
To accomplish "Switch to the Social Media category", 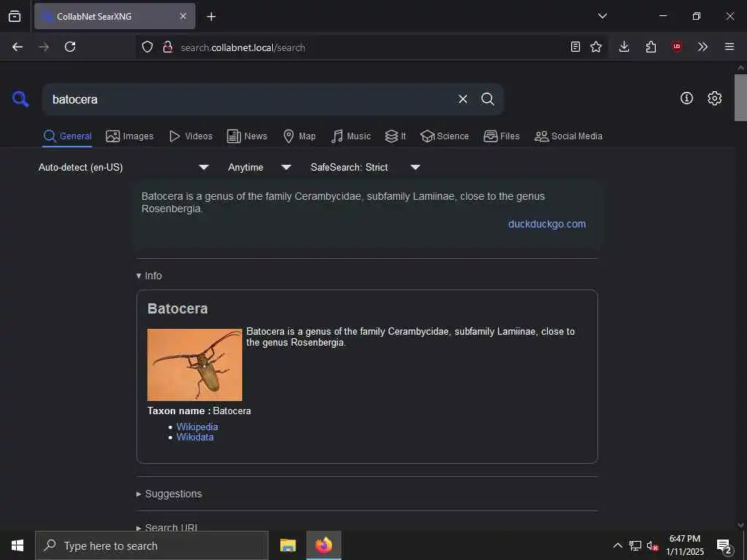I will [568, 136].
